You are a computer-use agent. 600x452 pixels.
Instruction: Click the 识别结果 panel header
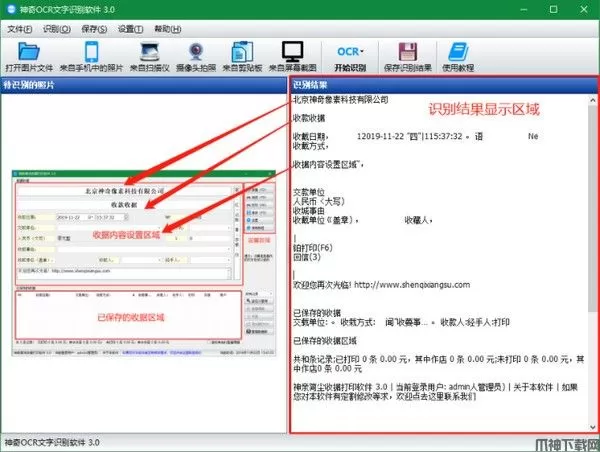coord(443,85)
